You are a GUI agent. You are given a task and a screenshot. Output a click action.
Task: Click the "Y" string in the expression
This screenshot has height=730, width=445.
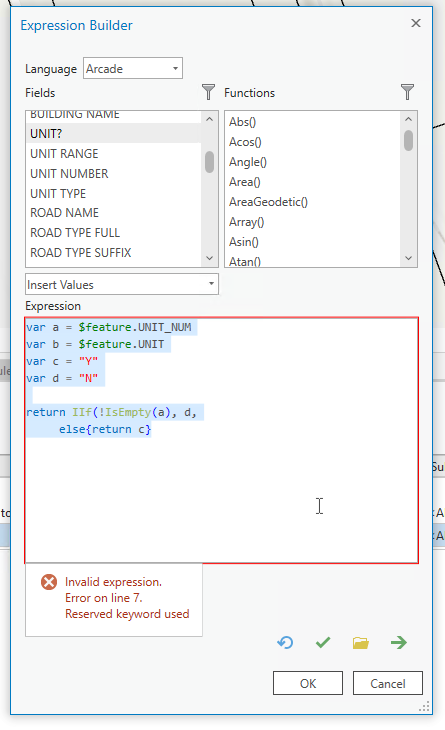[x=88, y=361]
